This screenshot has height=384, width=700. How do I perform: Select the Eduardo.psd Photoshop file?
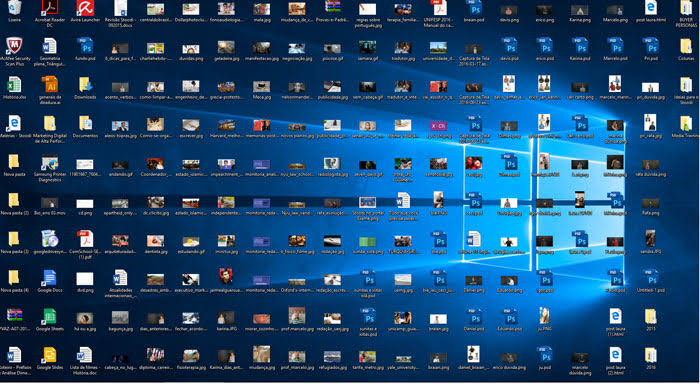509,316
